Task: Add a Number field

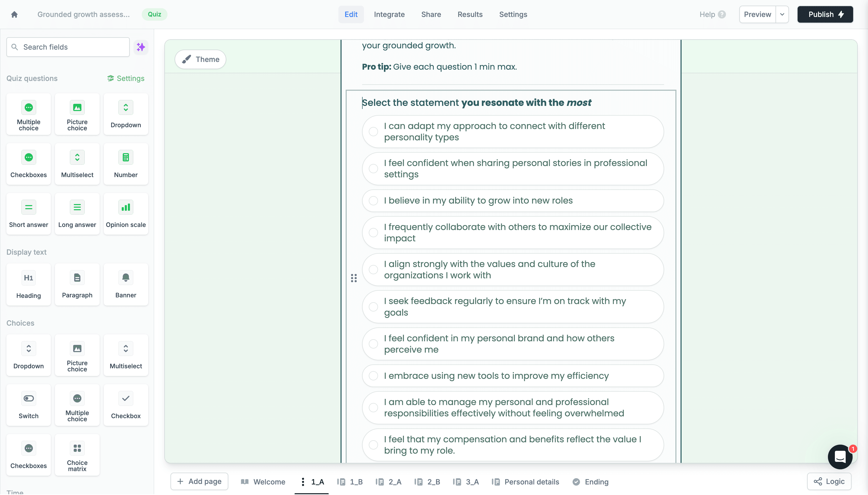Action: pyautogui.click(x=126, y=164)
